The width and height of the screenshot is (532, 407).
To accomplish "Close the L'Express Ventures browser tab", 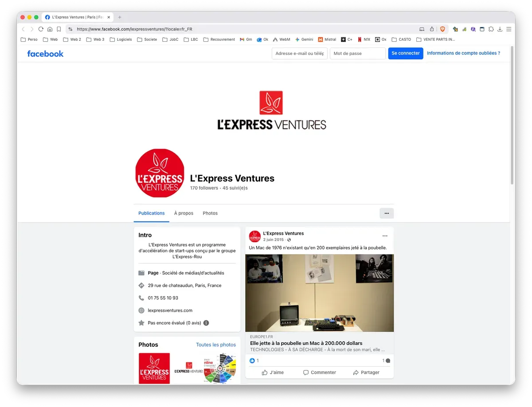I will point(109,17).
